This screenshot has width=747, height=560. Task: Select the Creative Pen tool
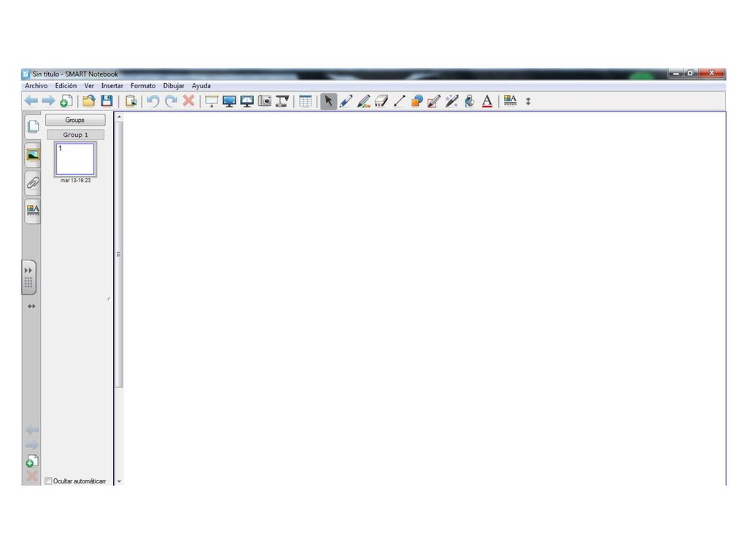pos(364,101)
